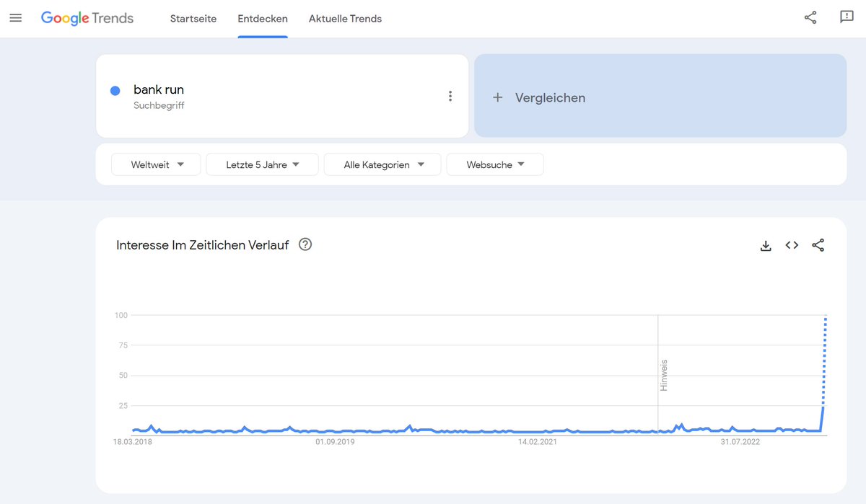The width and height of the screenshot is (866, 504).
Task: Click the blue dot beside bank run
Action: click(x=115, y=91)
